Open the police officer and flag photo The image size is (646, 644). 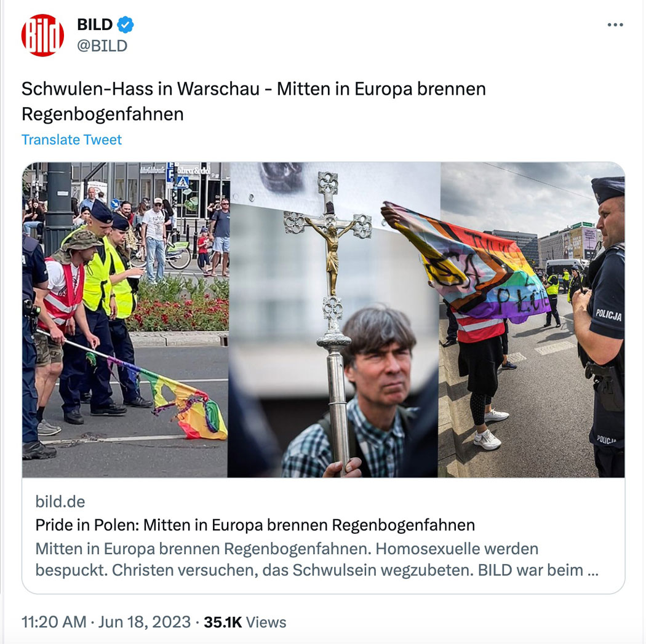[x=532, y=319]
